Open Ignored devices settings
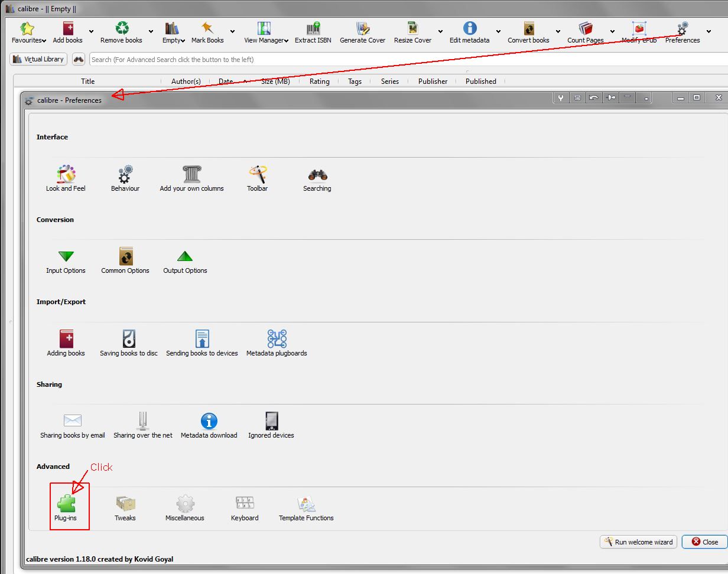This screenshot has height=574, width=728. 271,426
